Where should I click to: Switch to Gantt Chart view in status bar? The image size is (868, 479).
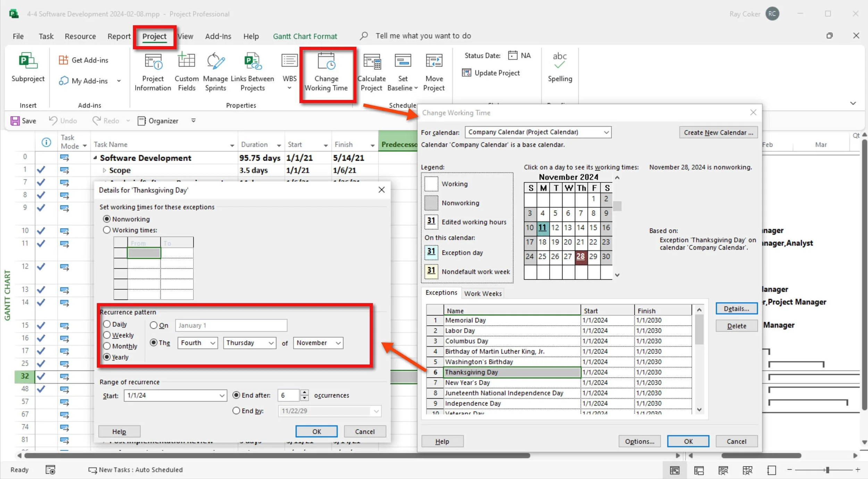pyautogui.click(x=674, y=470)
